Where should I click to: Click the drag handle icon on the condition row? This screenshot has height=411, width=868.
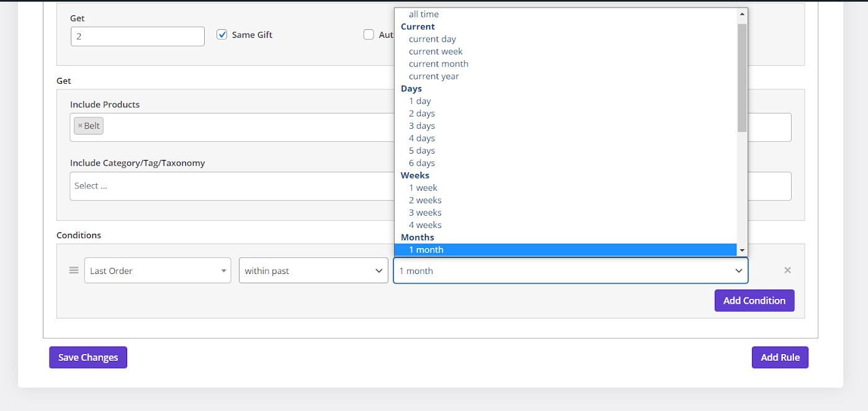coord(74,270)
